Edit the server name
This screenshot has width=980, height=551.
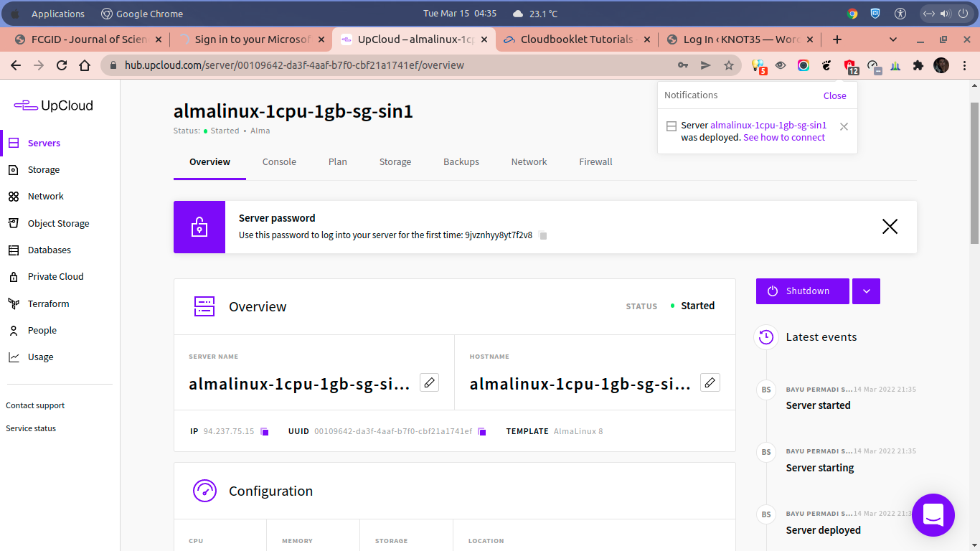tap(429, 382)
